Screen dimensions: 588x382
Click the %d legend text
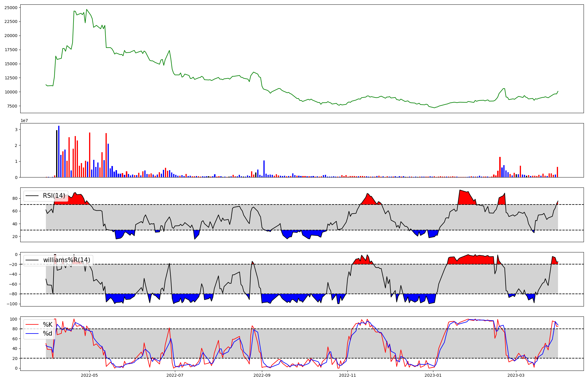(48, 334)
